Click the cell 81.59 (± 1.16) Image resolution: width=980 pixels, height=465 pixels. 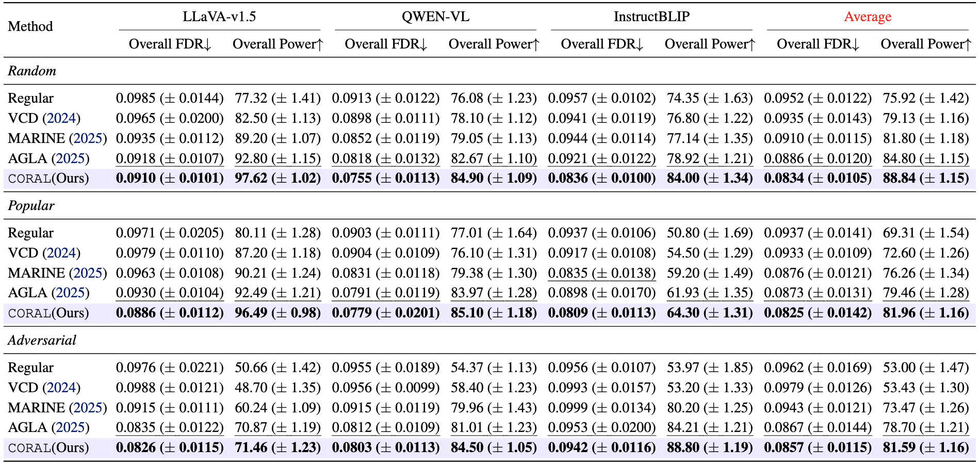pos(926,448)
